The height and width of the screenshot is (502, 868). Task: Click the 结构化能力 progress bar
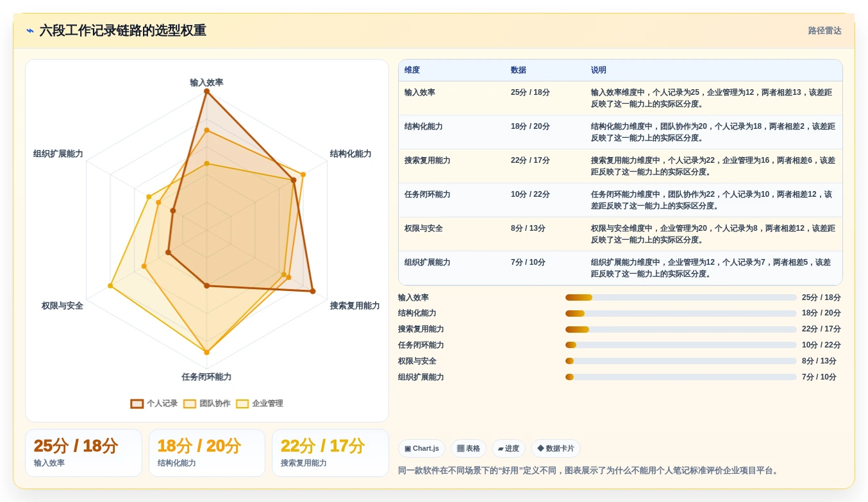pyautogui.click(x=681, y=314)
